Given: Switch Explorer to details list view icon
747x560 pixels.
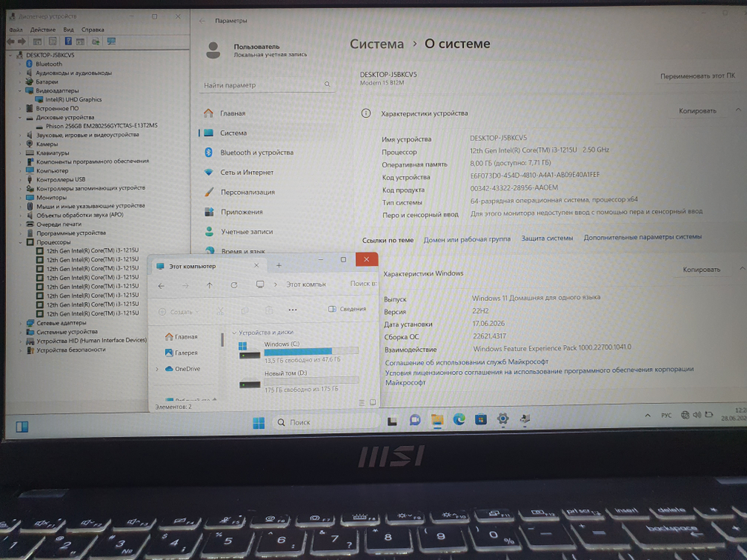Looking at the screenshot, I should 362,403.
